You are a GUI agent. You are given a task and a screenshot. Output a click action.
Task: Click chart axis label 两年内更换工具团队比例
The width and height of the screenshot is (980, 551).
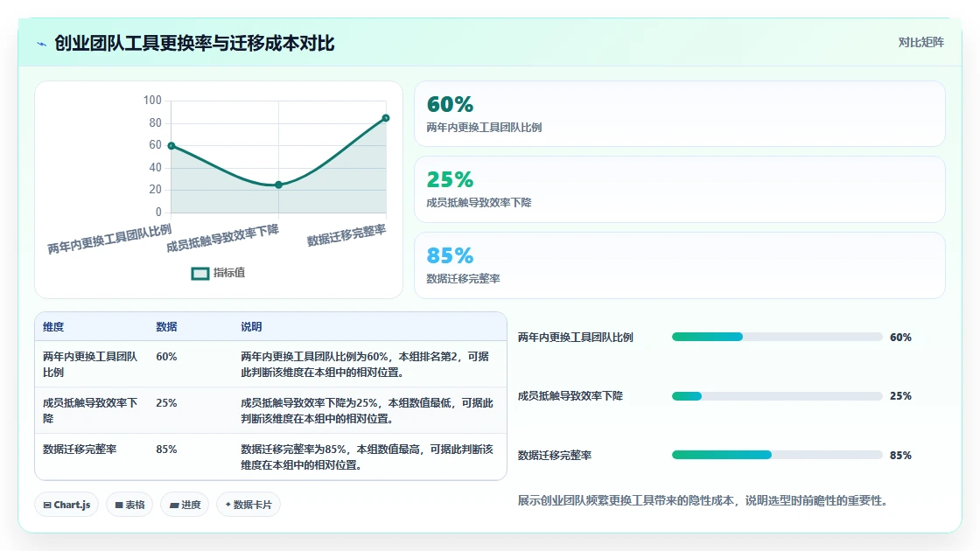[109, 240]
